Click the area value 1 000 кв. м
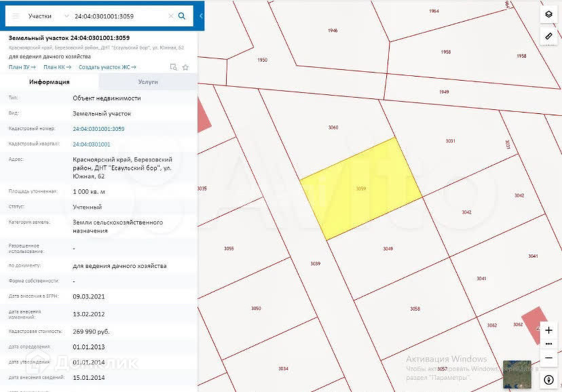 (x=89, y=191)
